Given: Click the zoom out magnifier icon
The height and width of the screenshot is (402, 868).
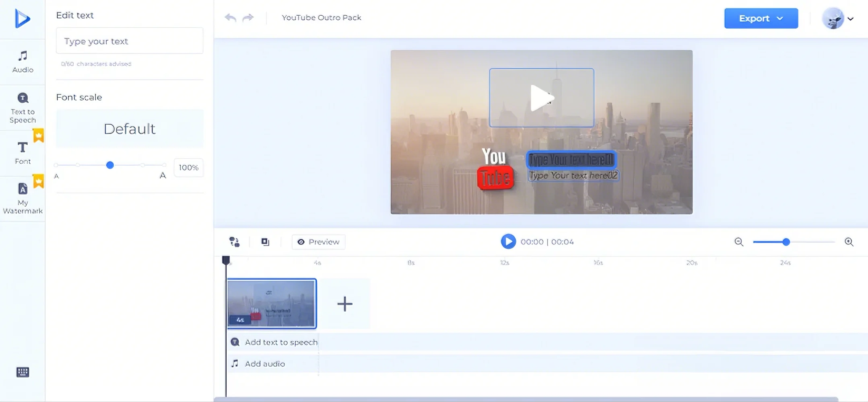Looking at the screenshot, I should (740, 242).
